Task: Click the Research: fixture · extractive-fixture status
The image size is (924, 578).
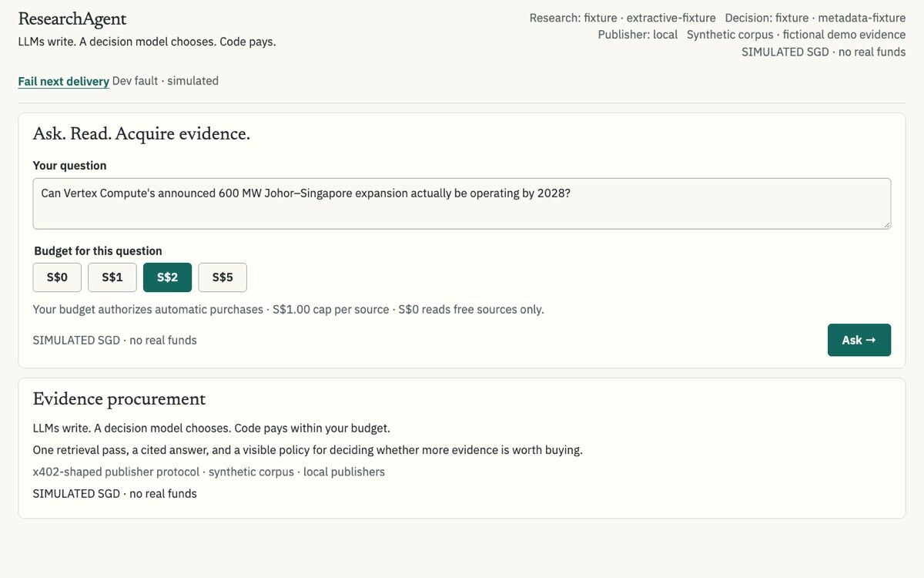Action: (622, 18)
